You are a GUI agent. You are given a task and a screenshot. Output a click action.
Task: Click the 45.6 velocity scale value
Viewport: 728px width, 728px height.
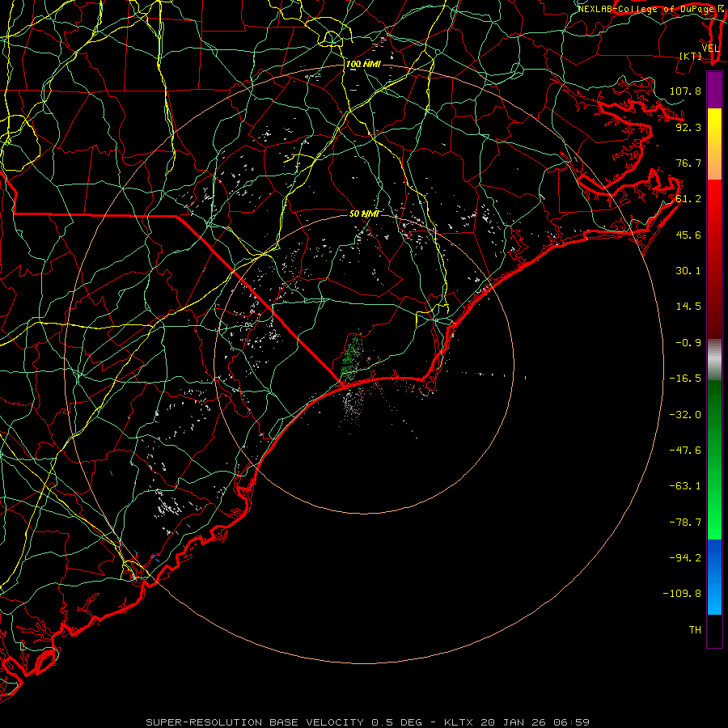coord(688,235)
